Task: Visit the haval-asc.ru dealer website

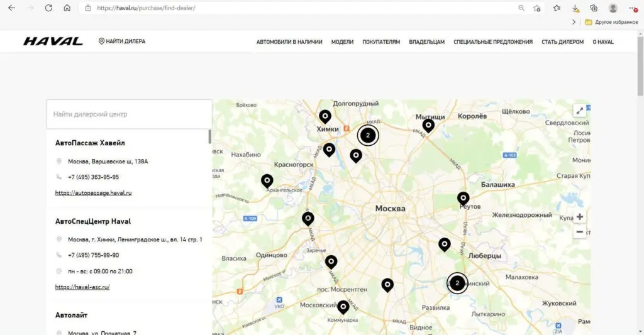Action: [x=82, y=287]
